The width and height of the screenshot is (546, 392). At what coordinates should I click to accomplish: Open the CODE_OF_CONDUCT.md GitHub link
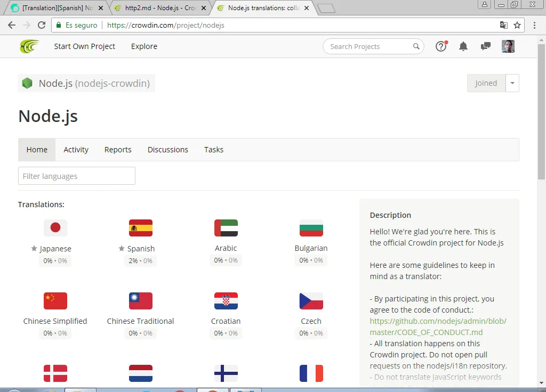(x=438, y=326)
